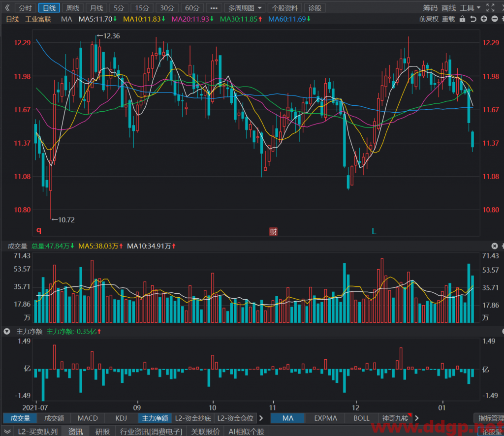The height and width of the screenshot is (436, 504).
Task: Select the 15分 timeframe
Action: pyautogui.click(x=142, y=8)
